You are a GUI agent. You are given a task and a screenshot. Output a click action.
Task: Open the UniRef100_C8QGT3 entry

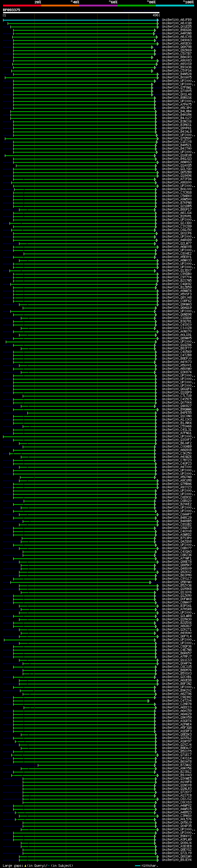point(177,528)
